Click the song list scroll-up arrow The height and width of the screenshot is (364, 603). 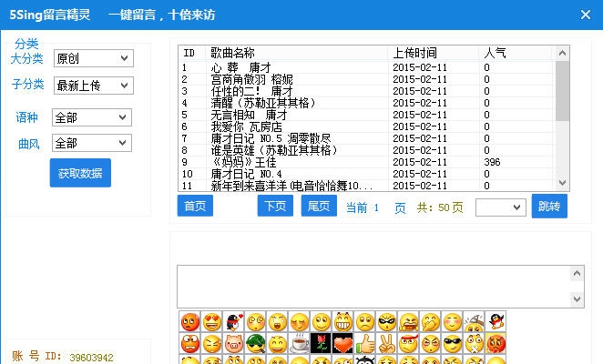point(562,53)
